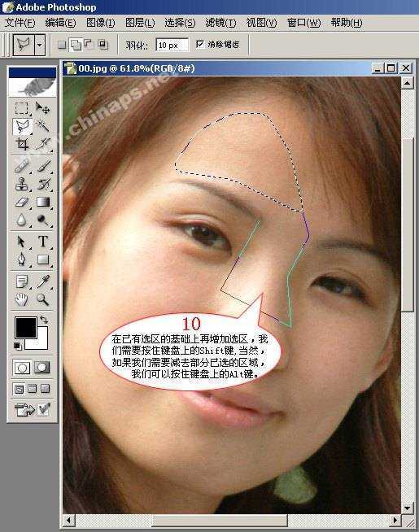Open the 选择(S) menu
419x532 pixels.
click(x=180, y=23)
